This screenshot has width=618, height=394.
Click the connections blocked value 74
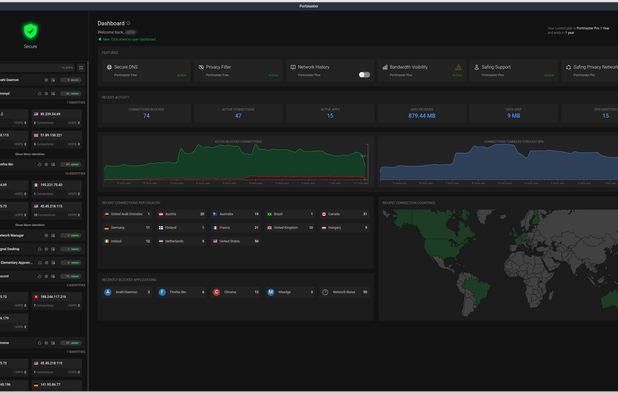pos(146,116)
